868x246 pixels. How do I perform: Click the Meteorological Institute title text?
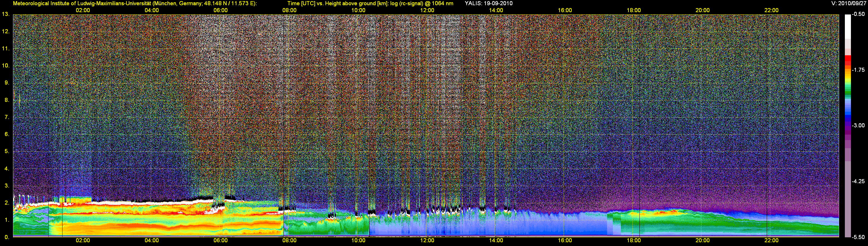135,3
